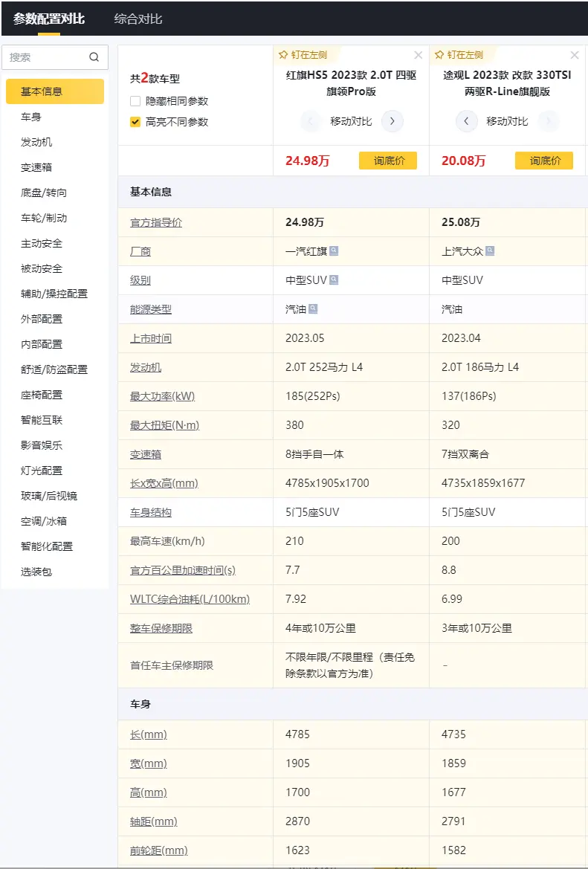Select 空调/冰箱 in the sidebar

pyautogui.click(x=44, y=521)
